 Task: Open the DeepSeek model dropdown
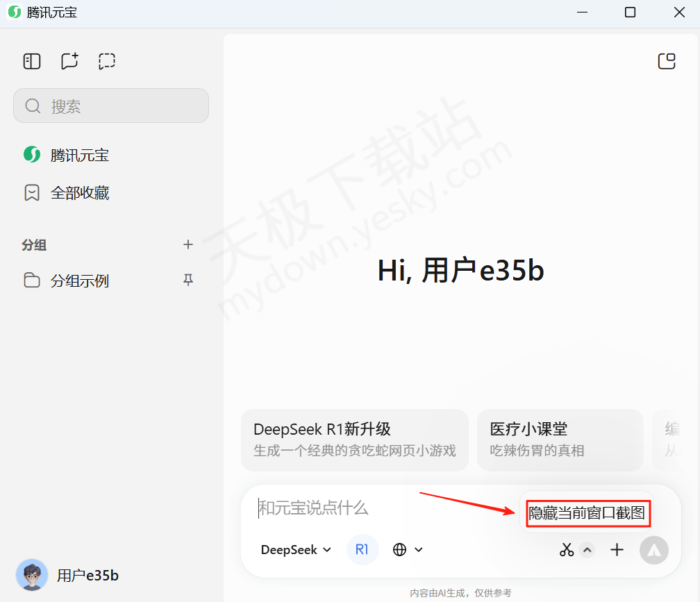(x=295, y=549)
